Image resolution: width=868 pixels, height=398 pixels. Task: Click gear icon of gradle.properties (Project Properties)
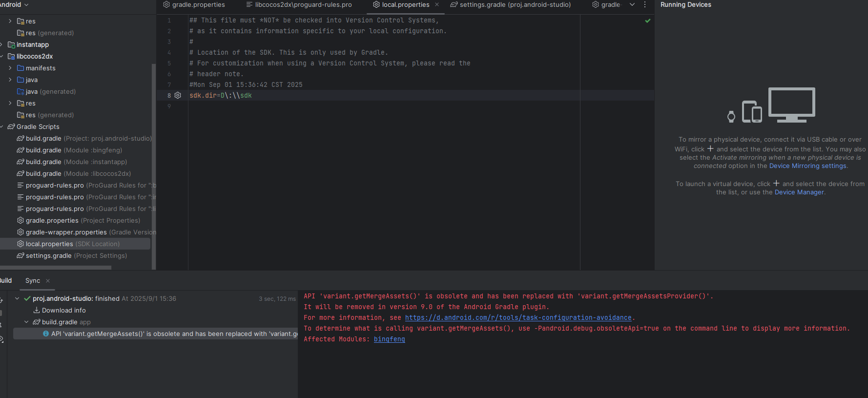tap(21, 220)
